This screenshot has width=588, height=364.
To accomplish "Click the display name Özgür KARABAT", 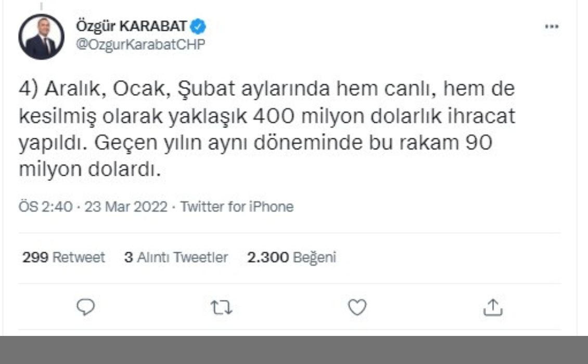I will pyautogui.click(x=131, y=26).
